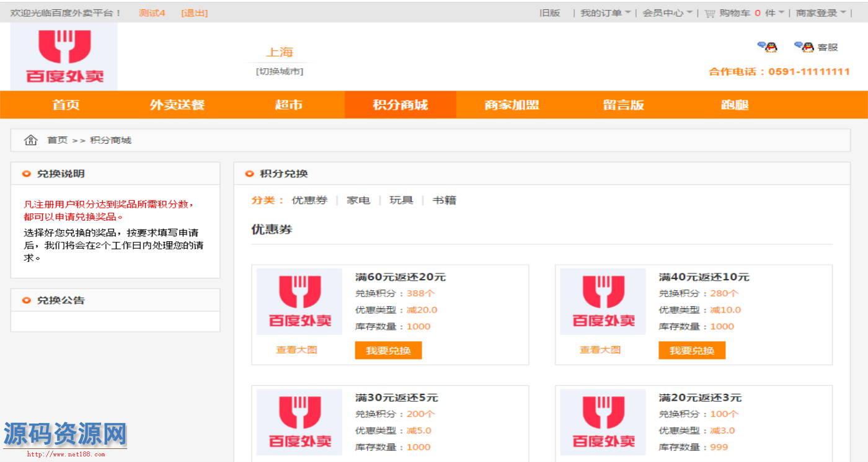This screenshot has width=868, height=462.
Task: Click the Baidu Waimai logo in header
Action: [64, 56]
